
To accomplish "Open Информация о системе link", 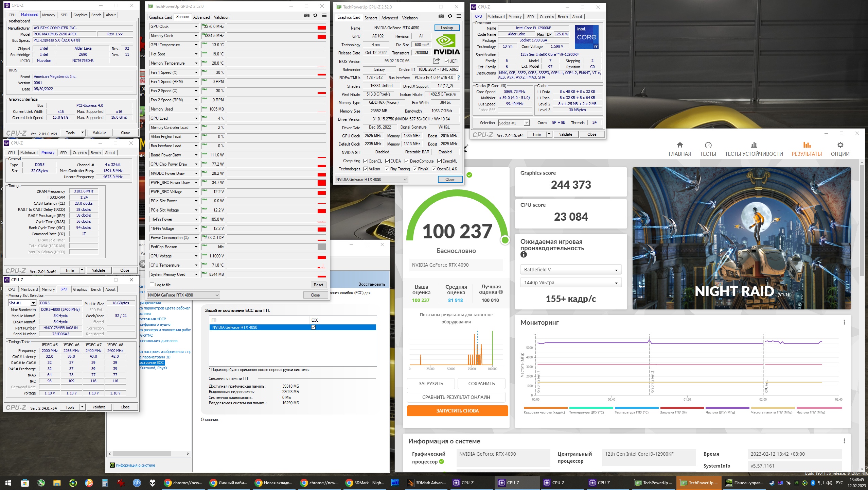I will coord(135,465).
